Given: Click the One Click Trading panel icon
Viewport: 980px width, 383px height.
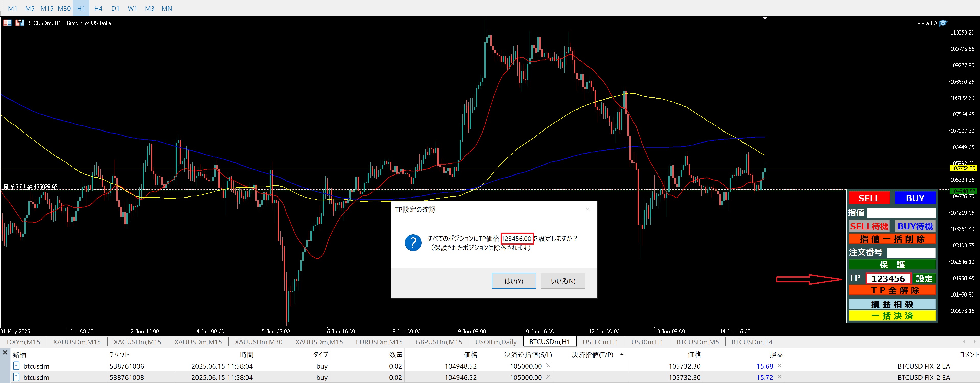Looking at the screenshot, I should click(x=19, y=23).
